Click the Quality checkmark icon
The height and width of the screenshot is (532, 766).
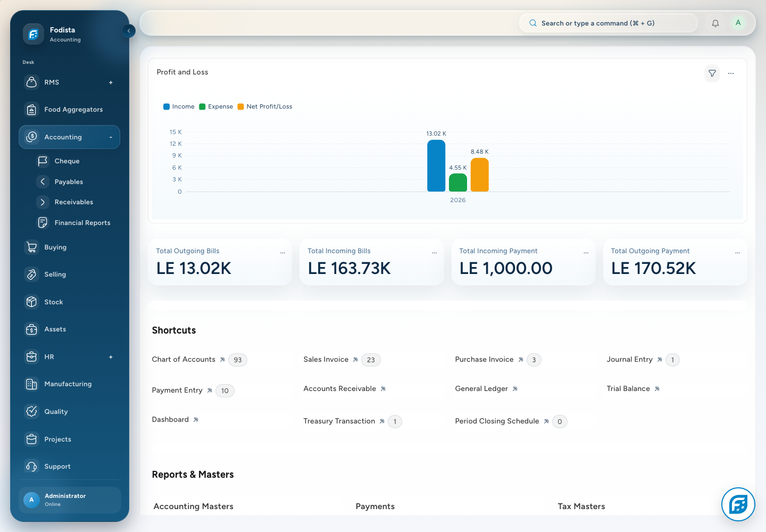point(32,412)
